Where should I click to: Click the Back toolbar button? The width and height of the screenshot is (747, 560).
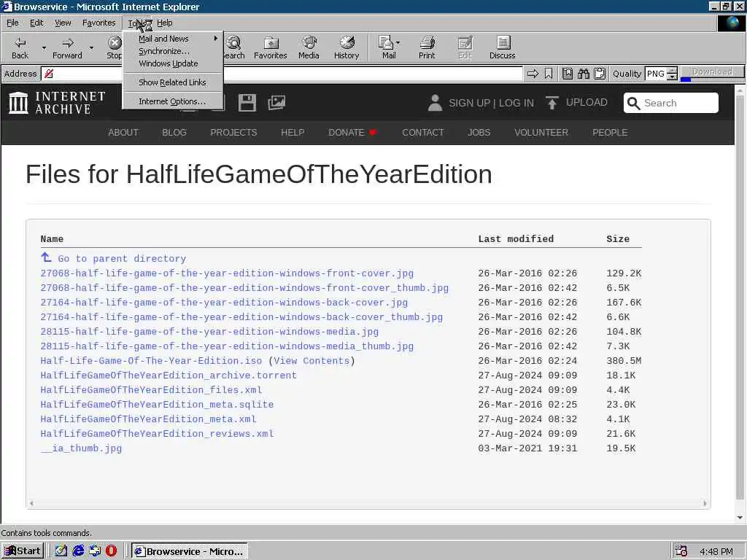click(20, 47)
